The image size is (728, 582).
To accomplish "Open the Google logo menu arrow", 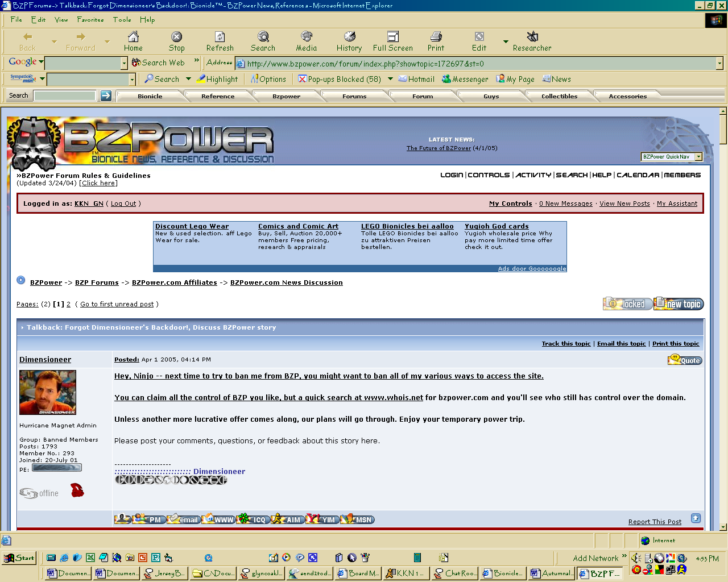I will click(41, 62).
